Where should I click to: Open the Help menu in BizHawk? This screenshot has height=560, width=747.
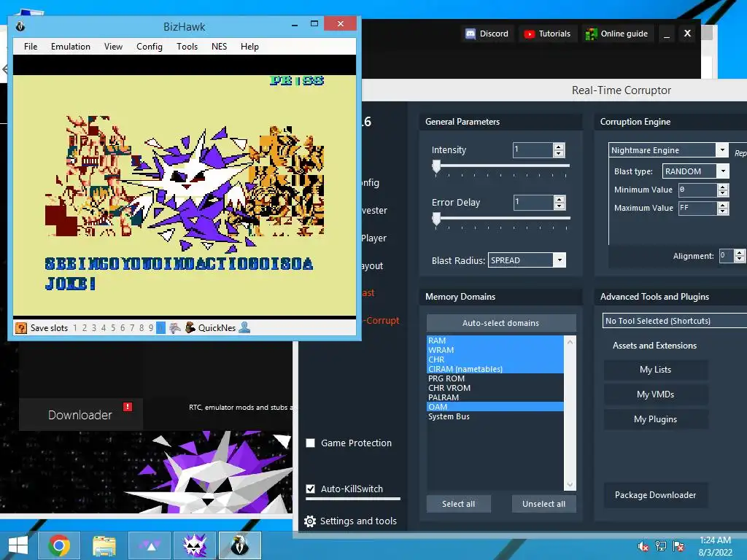(249, 47)
